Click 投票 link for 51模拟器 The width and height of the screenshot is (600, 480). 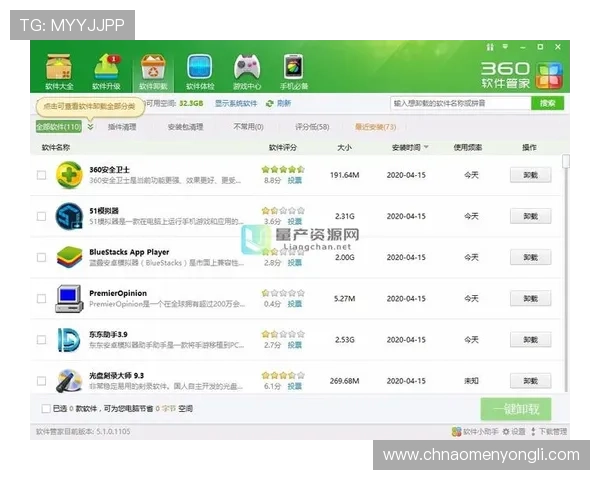(x=295, y=222)
